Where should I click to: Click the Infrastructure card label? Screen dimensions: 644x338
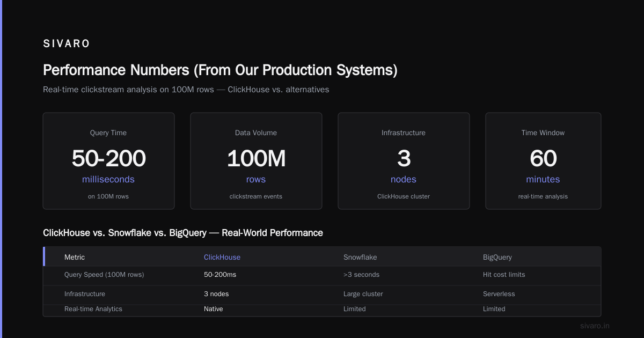(404, 133)
